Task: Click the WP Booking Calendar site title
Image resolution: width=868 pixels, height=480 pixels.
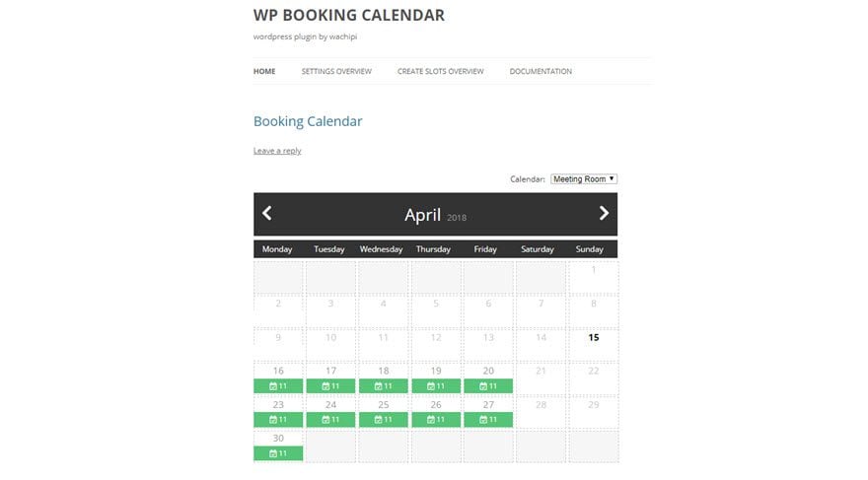Action: (x=349, y=16)
